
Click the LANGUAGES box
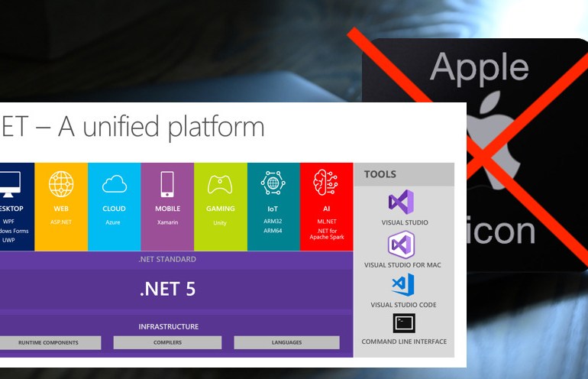[287, 342]
